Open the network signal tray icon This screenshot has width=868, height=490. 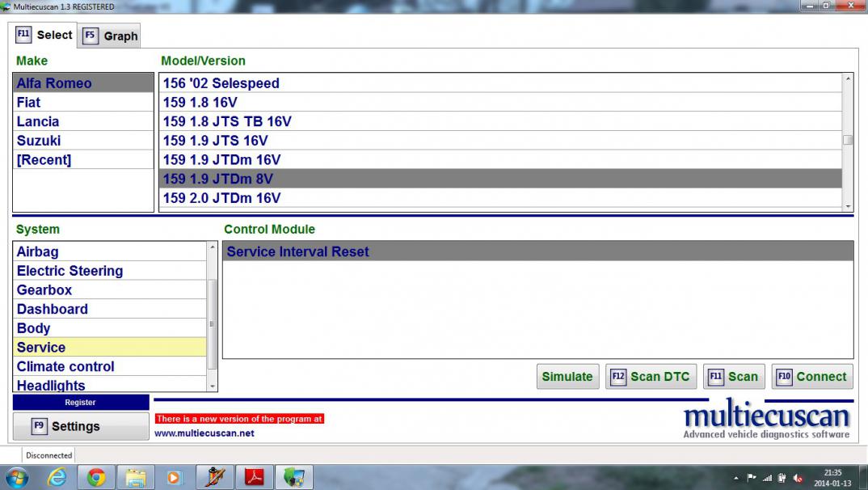[x=767, y=477]
